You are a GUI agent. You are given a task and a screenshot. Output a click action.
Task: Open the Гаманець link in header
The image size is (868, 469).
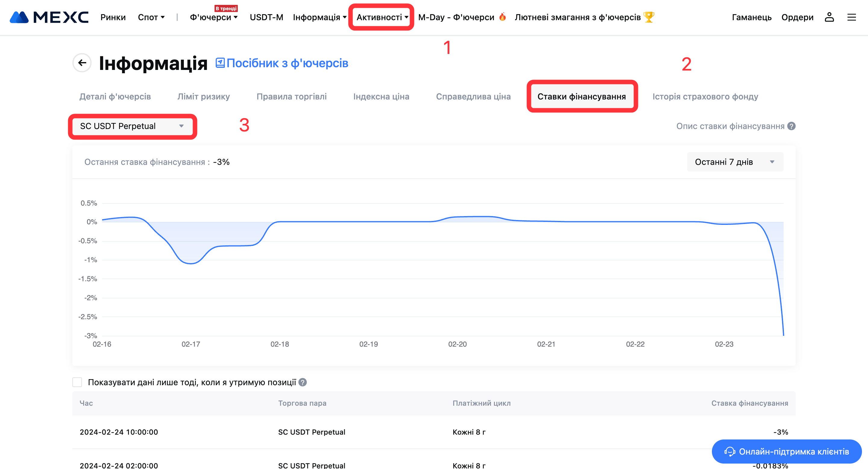[751, 17]
